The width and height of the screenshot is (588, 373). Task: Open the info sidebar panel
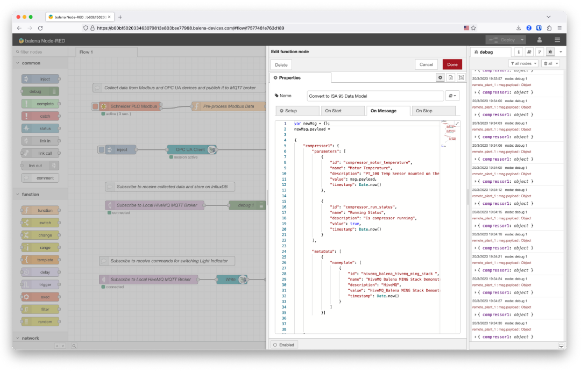tap(518, 52)
